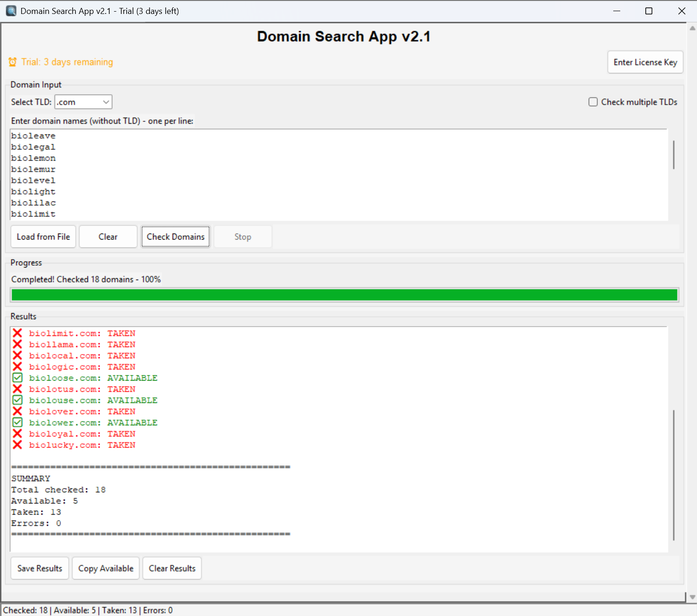697x616 pixels.
Task: Click the 'bioloyal.com: TAKEN' result
Action: click(x=82, y=434)
